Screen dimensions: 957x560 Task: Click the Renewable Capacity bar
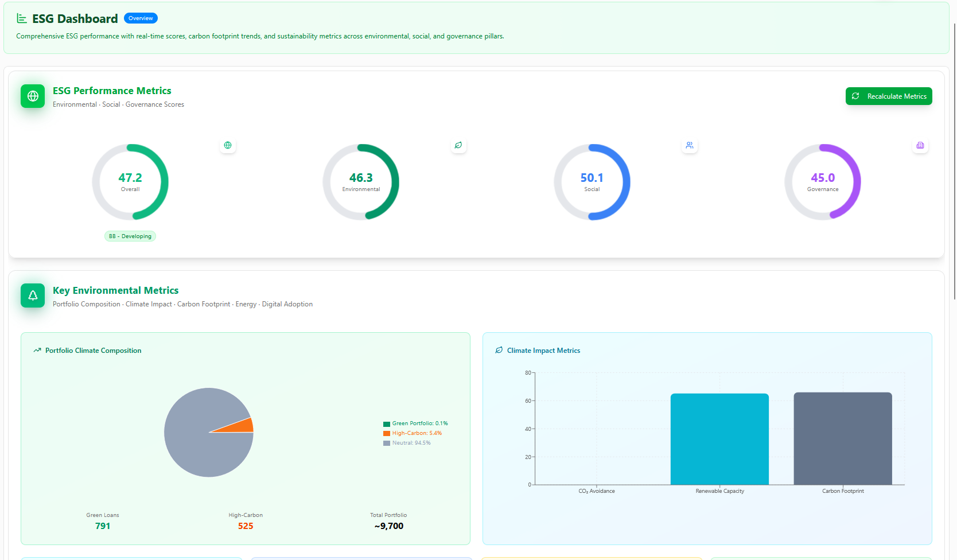point(719,438)
